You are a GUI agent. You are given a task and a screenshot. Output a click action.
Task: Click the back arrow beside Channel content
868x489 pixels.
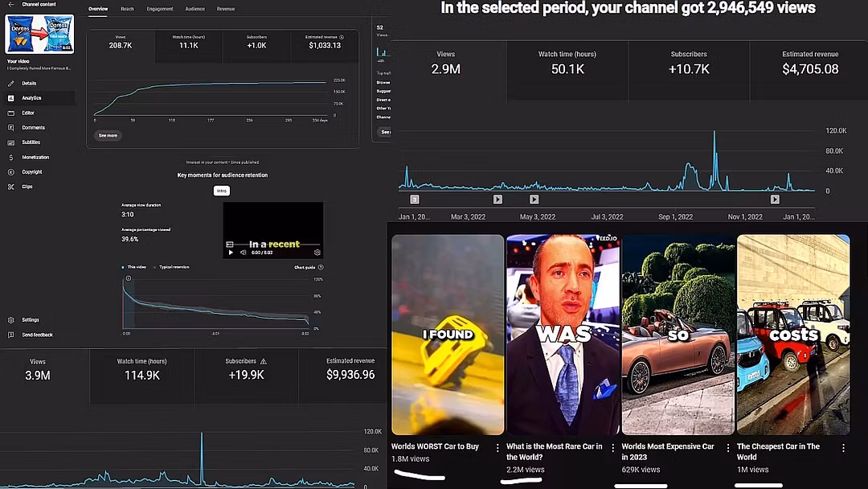[x=11, y=4]
